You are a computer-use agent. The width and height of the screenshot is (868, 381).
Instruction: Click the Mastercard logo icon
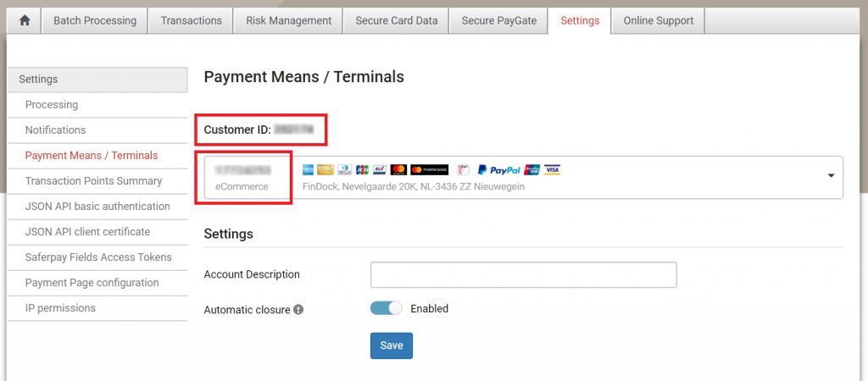pos(398,170)
